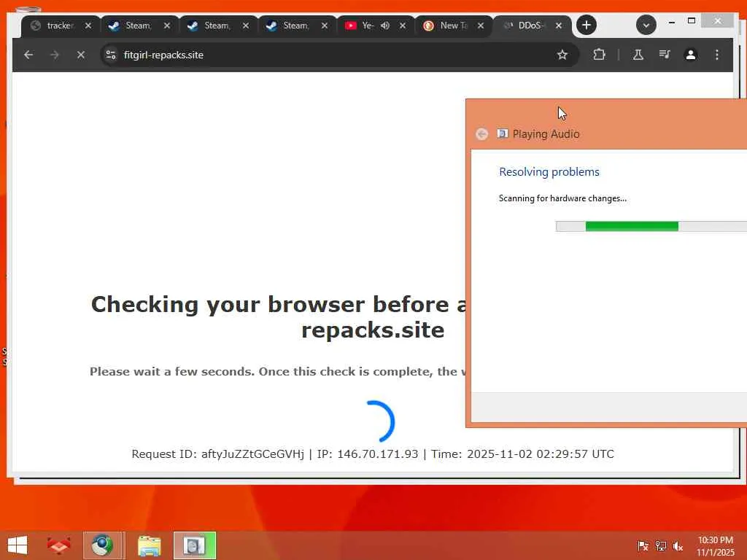
Task: Open the network tray icon
Action: click(660, 545)
